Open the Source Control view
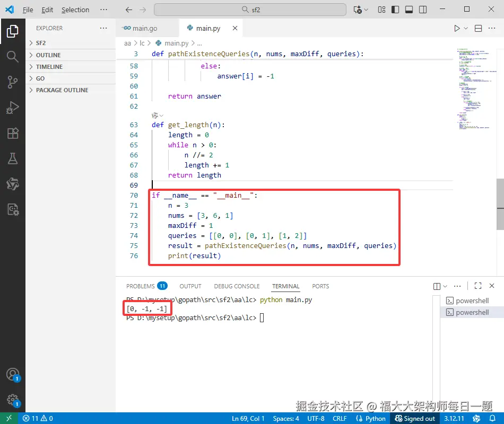Image resolution: width=504 pixels, height=424 pixels. [13, 82]
